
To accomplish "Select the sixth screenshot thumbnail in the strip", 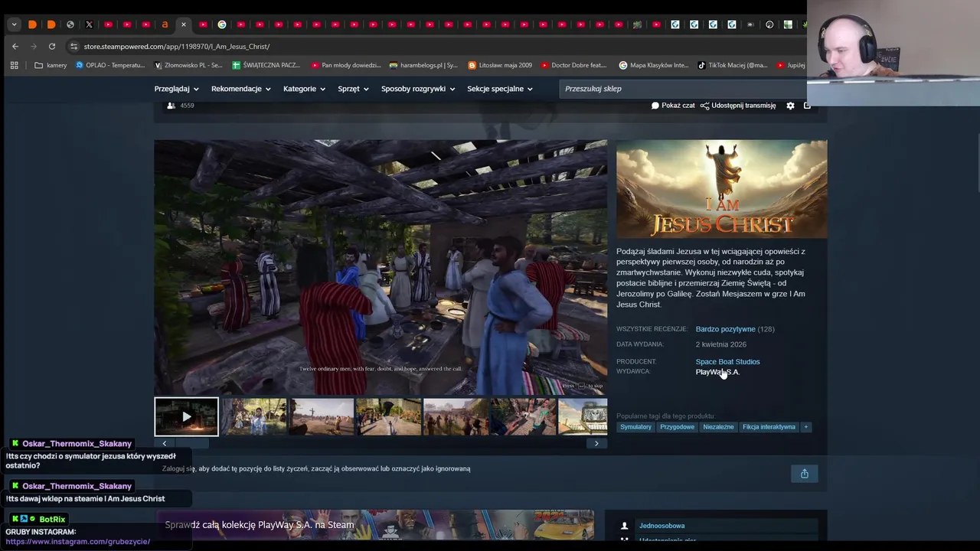I will pyautogui.click(x=524, y=417).
